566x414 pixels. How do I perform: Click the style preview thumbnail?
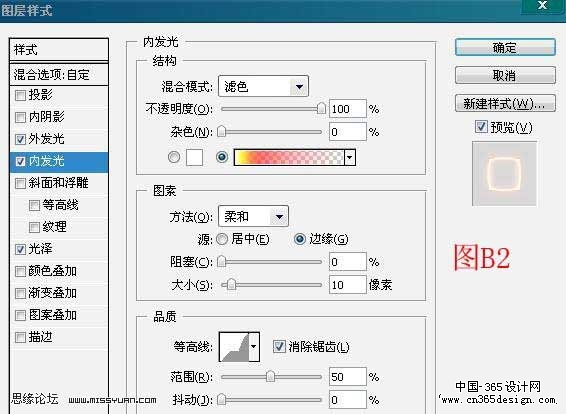504,174
